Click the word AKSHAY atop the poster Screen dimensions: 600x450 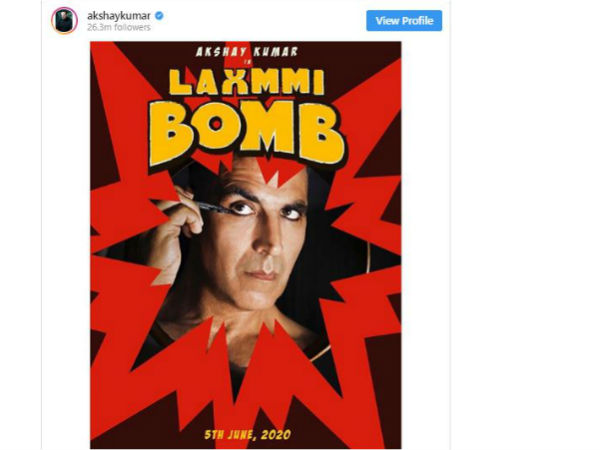221,52
